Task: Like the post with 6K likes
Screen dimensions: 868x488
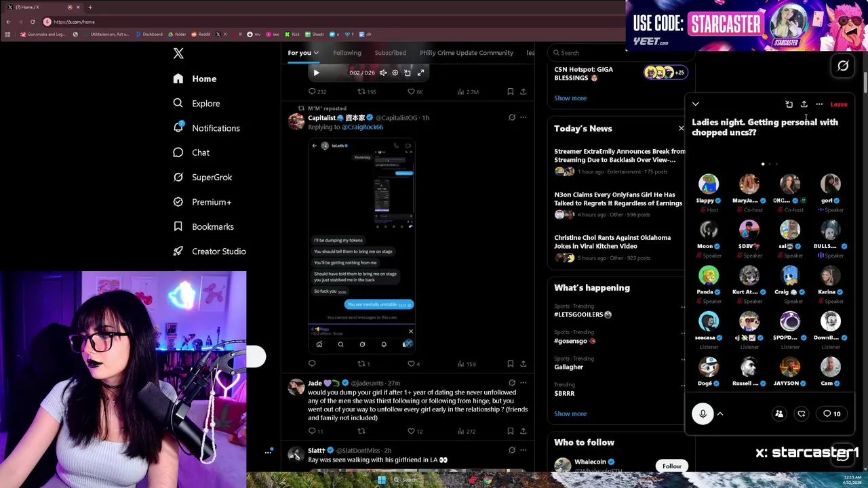Action: [x=415, y=91]
